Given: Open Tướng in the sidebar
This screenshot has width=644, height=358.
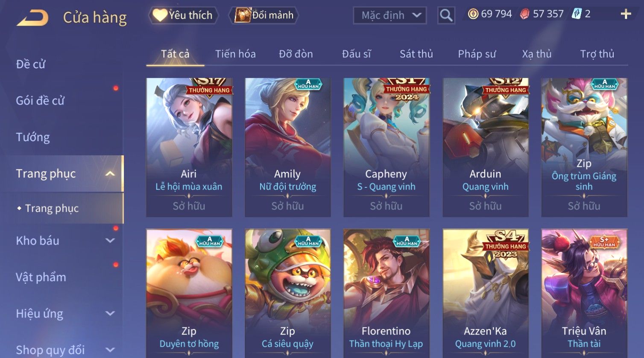Looking at the screenshot, I should click(33, 137).
